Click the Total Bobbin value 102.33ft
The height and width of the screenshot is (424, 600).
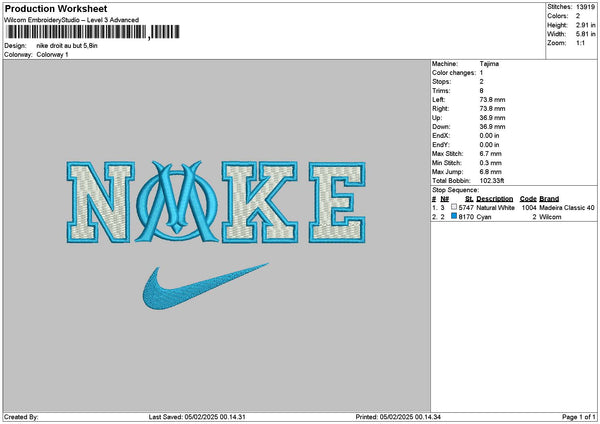494,178
